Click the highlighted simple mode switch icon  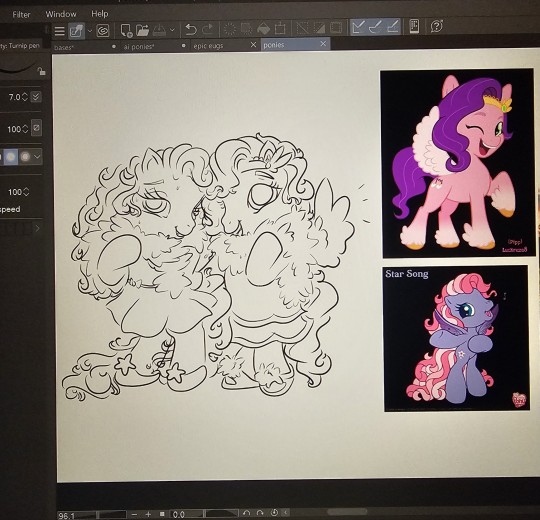pos(76,31)
